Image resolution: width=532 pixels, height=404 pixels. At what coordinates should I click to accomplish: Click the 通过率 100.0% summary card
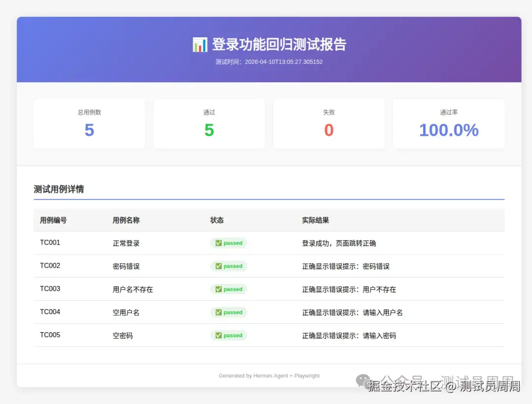(448, 124)
